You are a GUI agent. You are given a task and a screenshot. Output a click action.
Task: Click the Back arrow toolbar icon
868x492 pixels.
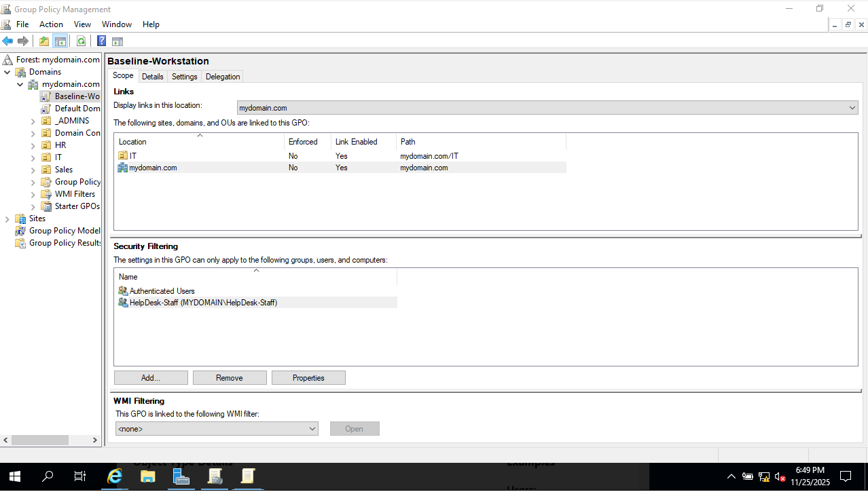(x=8, y=41)
